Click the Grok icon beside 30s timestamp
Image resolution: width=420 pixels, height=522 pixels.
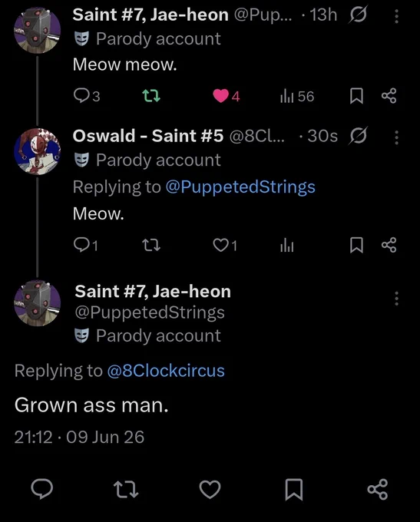click(358, 136)
